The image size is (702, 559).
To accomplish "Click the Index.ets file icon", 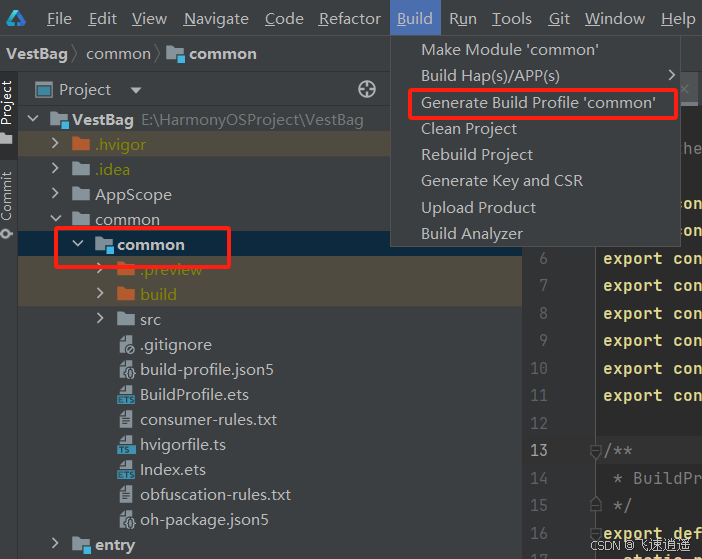I will 126,470.
